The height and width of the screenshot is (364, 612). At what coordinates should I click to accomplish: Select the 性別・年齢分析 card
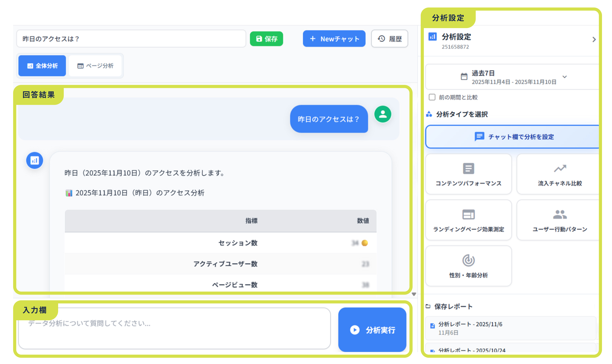[468, 266]
